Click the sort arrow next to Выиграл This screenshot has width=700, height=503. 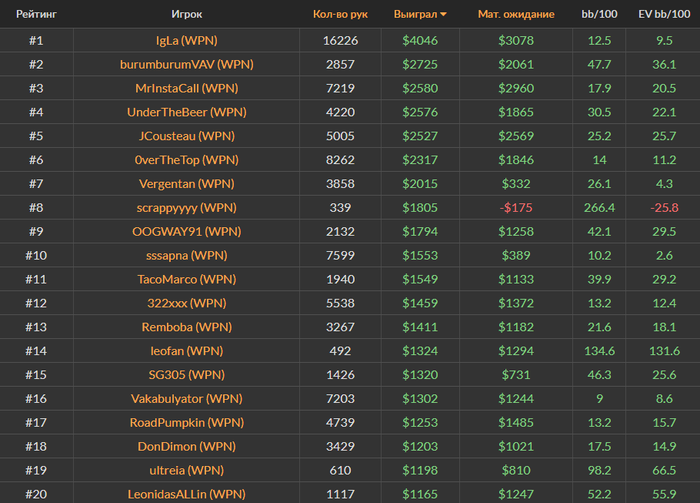(444, 15)
